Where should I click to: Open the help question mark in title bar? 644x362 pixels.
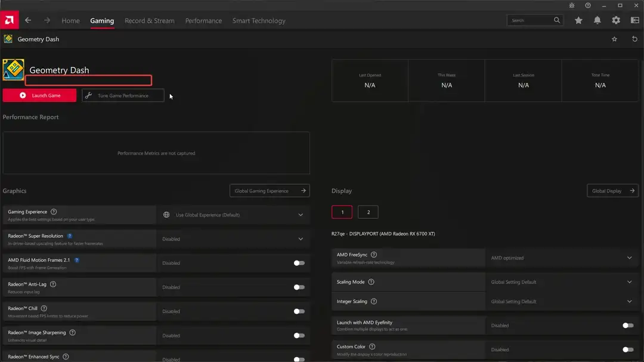[588, 5]
